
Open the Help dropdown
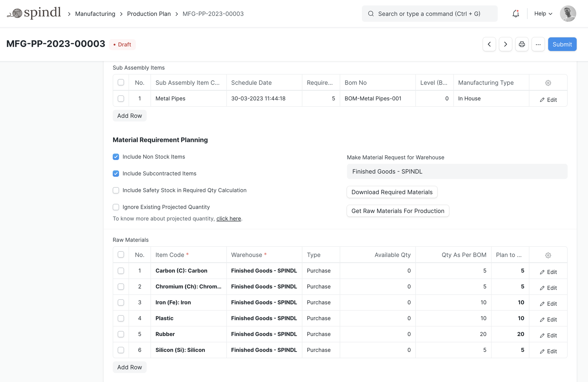point(543,13)
